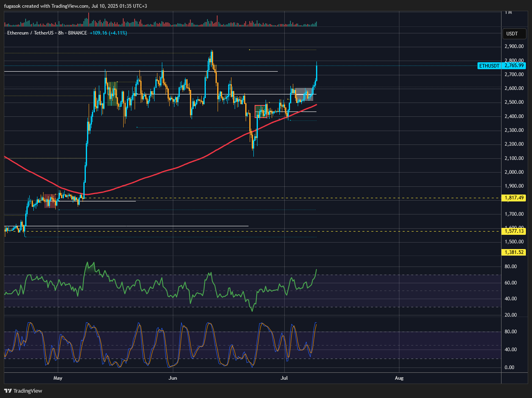Click the yellow 1,817.49 price level label

coord(514,198)
